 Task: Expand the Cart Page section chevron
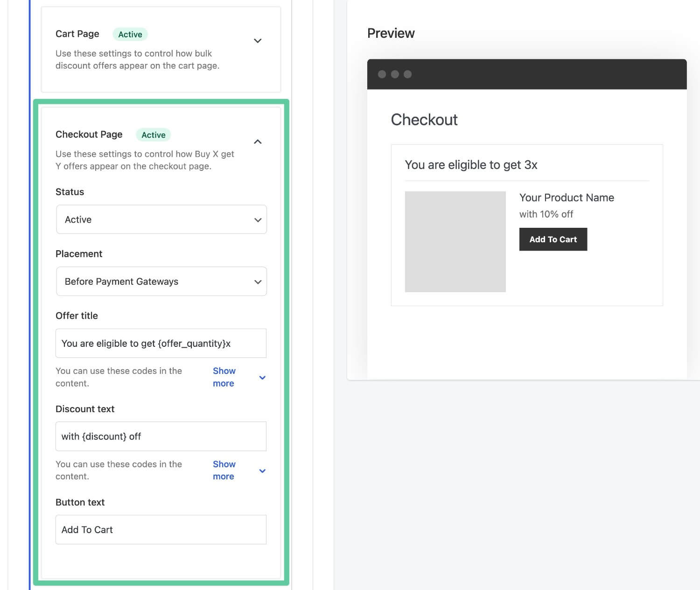[258, 41]
